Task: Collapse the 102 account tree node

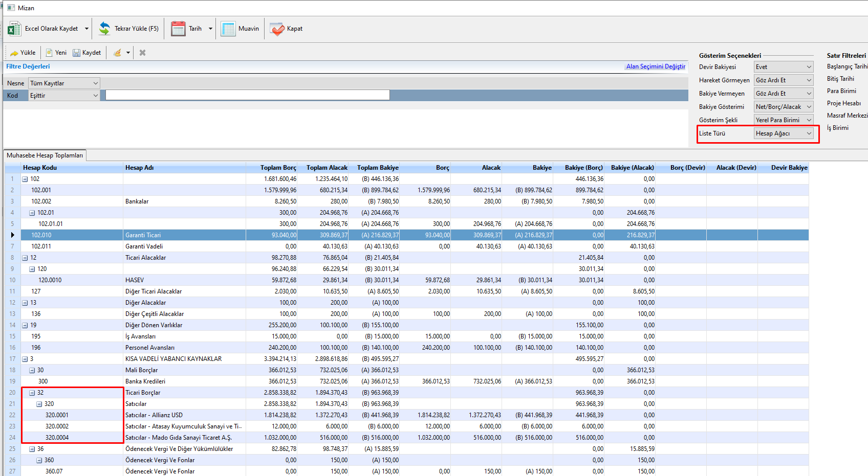Action: pyautogui.click(x=25, y=179)
